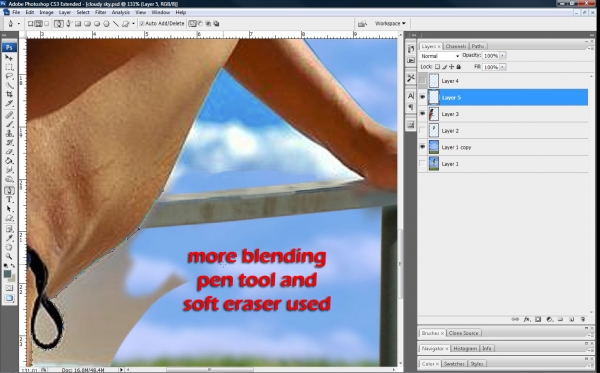Switch to the Channels tab

coord(456,46)
